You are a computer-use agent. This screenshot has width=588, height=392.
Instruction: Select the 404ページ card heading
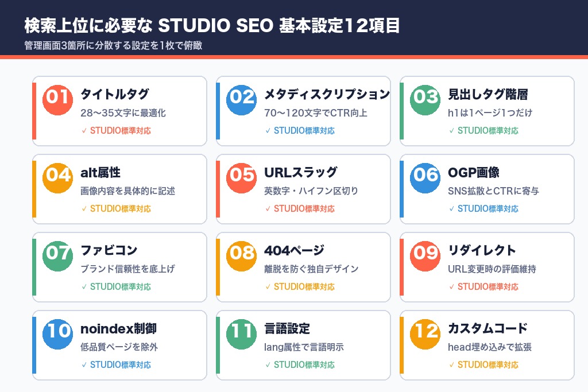point(295,250)
